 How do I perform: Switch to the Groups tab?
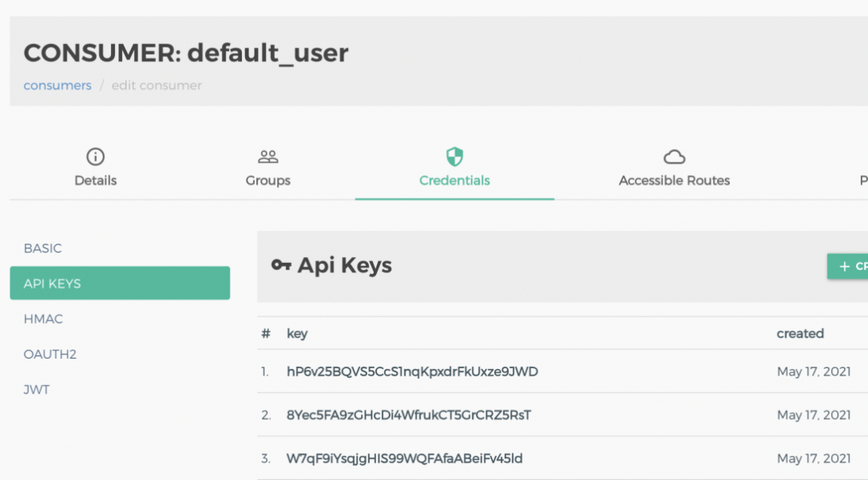click(268, 180)
